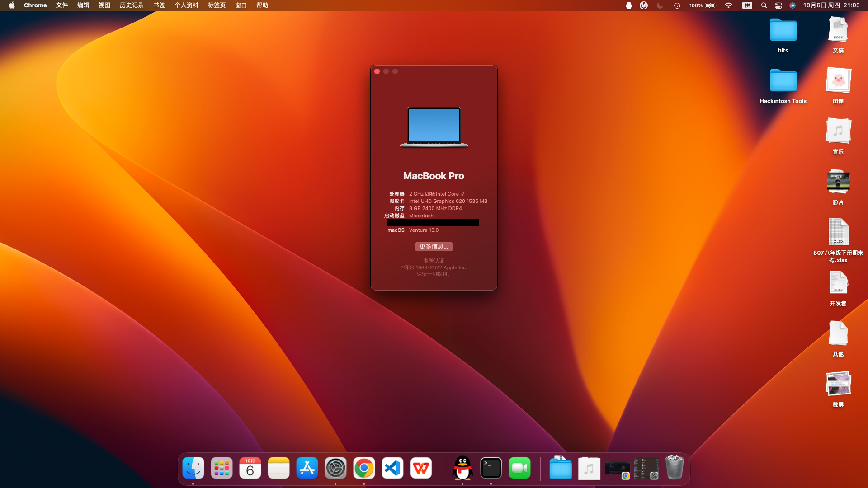The height and width of the screenshot is (488, 868).
Task: Switch input method using the 拼 indicator
Action: pyautogui.click(x=747, y=5)
